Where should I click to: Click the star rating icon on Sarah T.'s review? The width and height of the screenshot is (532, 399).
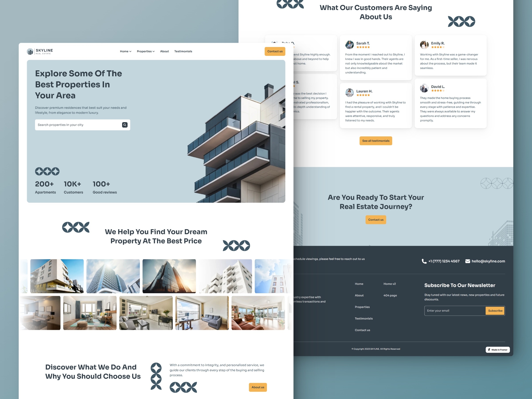363,47
